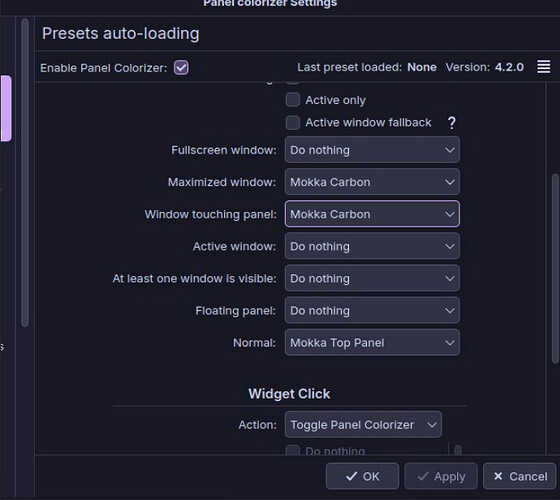This screenshot has width=560, height=500.
Task: Click the Apply button
Action: pos(441,476)
